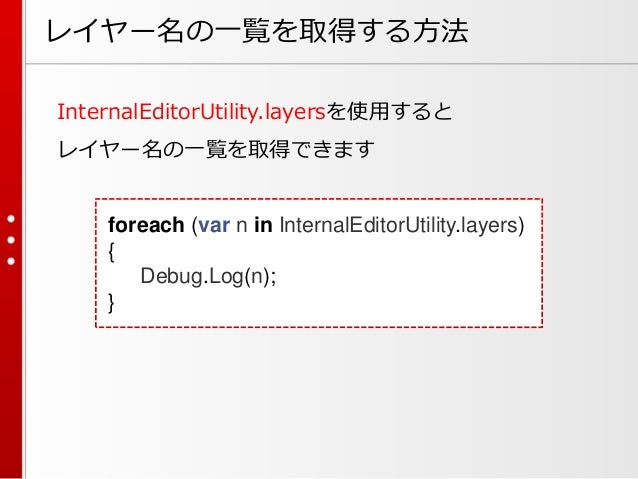Click the bold in keyword
The image size is (638, 479).
[x=263, y=225]
